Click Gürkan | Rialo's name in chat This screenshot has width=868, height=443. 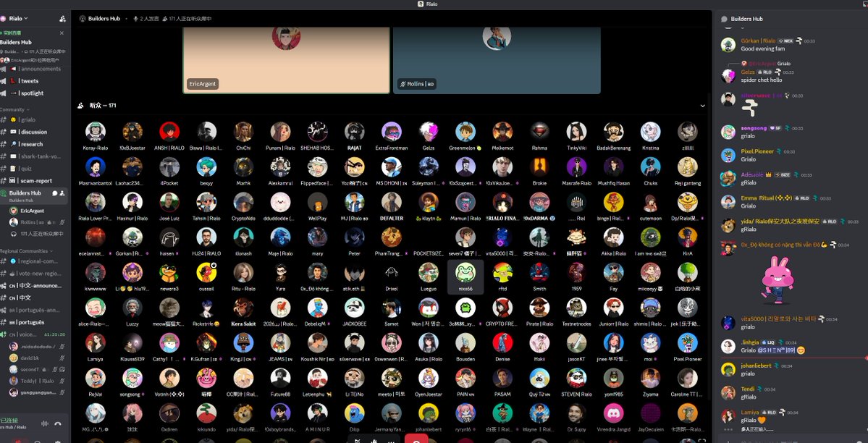tap(758, 41)
